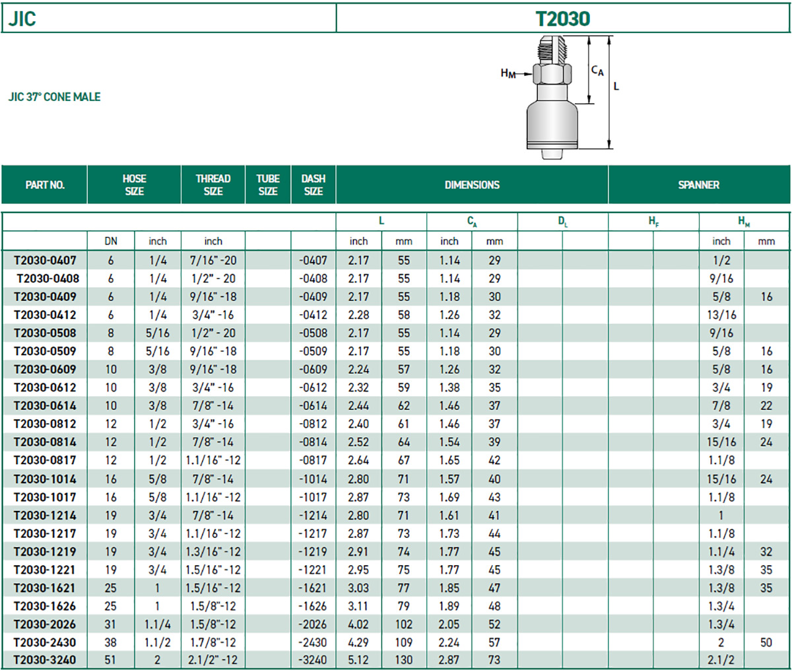Click thread size 7/16"-20 cell
This screenshot has height=672, width=792.
coord(213,261)
